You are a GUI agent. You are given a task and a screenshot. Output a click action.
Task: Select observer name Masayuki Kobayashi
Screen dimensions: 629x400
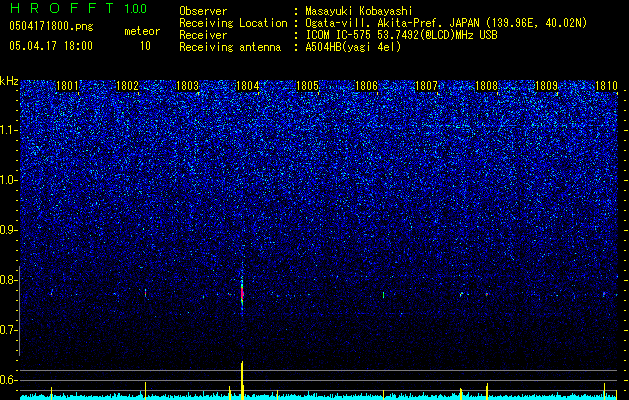(x=358, y=11)
